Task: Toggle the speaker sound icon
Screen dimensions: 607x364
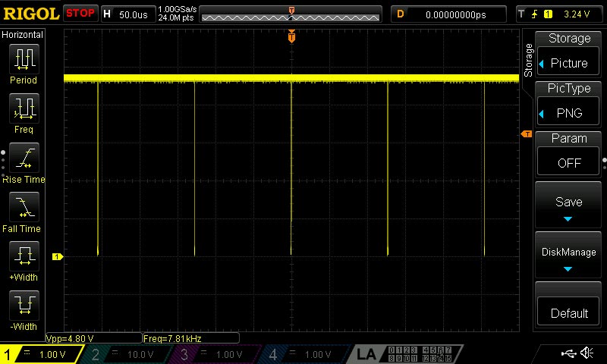Action: coord(587,353)
